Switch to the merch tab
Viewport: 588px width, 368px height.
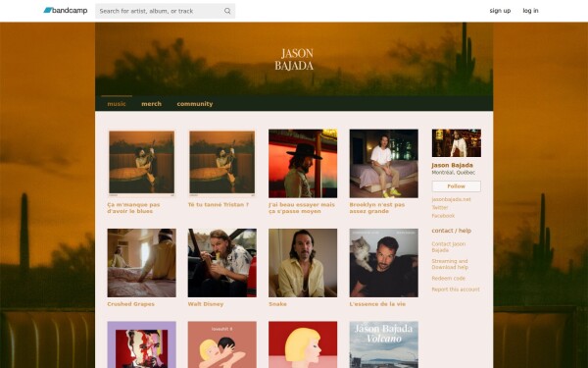(152, 104)
